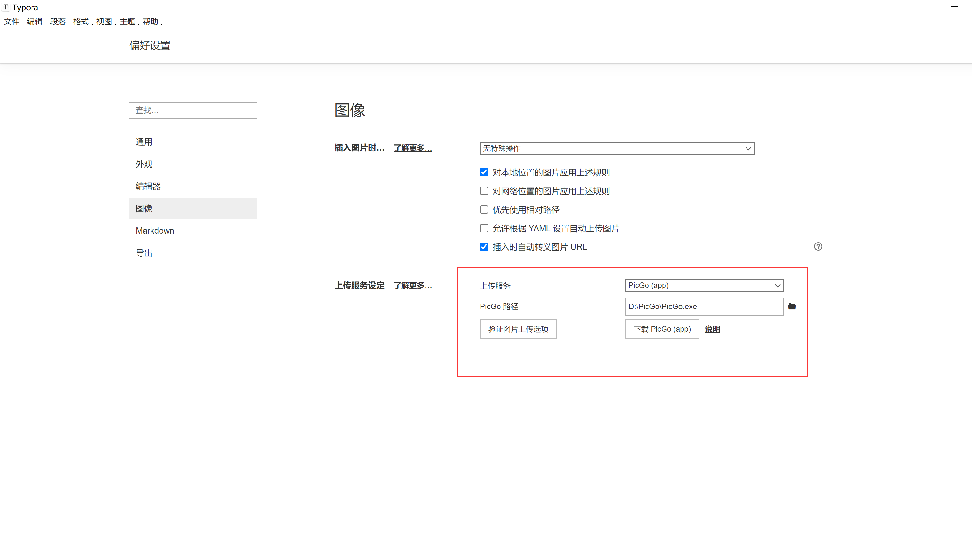This screenshot has height=560, width=972.
Task: Click the folder browse icon for PicGo path
Action: pos(792,307)
